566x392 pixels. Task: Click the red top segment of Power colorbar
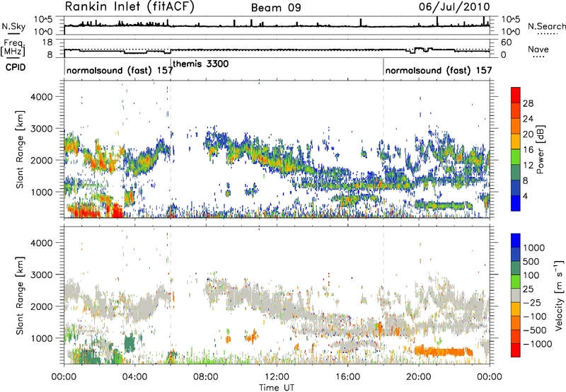click(516, 95)
